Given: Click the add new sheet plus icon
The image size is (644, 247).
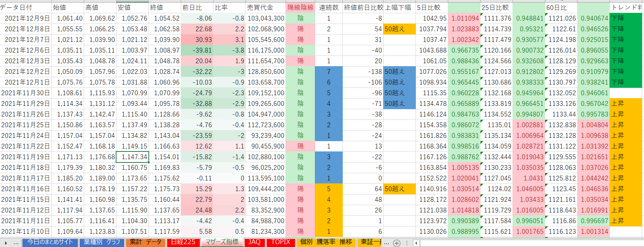Looking at the screenshot, I should coord(397,243).
